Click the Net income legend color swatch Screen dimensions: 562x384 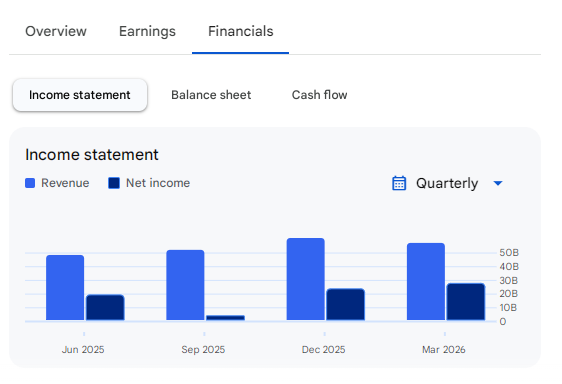tap(114, 183)
